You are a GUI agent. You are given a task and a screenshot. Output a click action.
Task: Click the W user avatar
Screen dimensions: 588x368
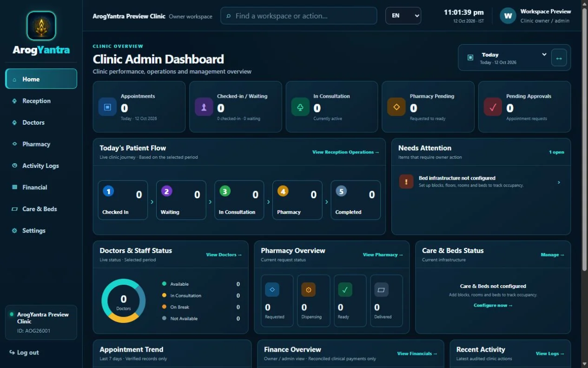click(508, 16)
